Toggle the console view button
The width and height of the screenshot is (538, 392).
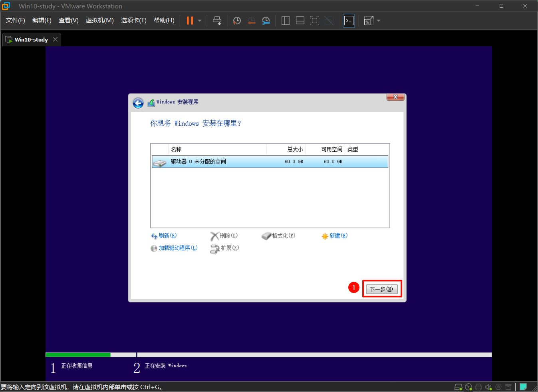pyautogui.click(x=349, y=20)
